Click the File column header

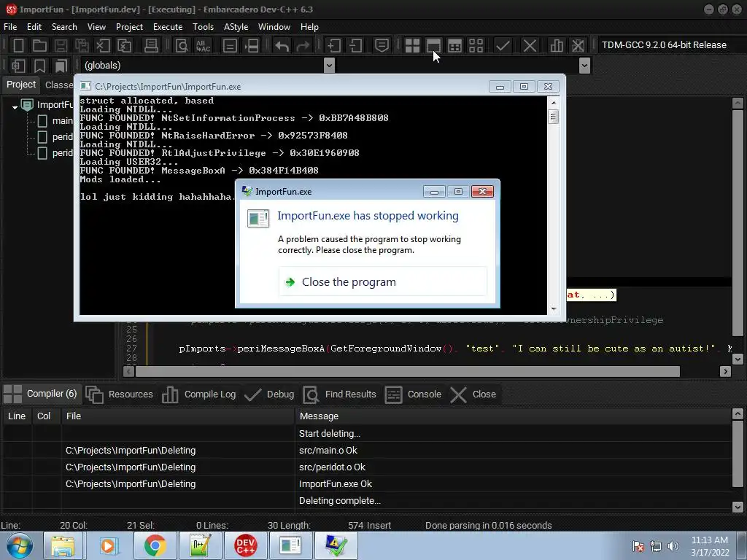178,416
